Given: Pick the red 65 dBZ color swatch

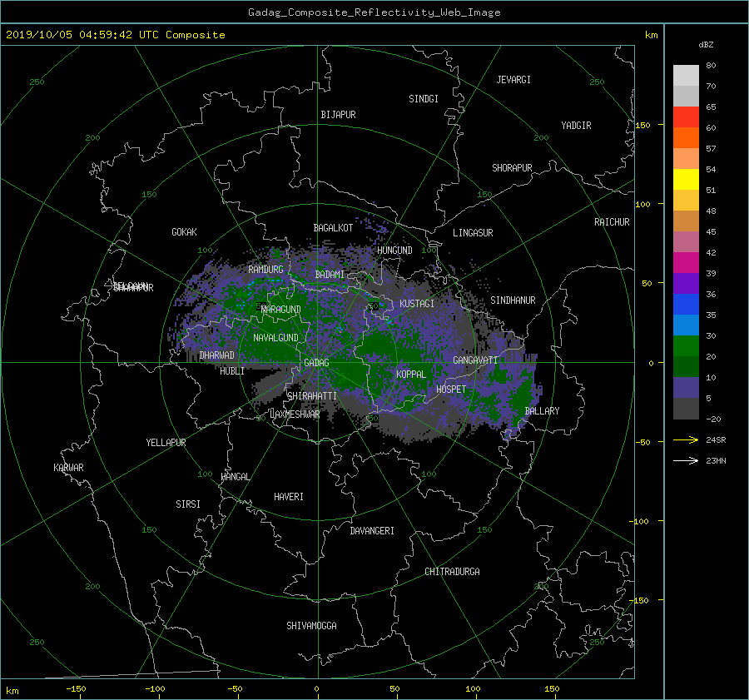Looking at the screenshot, I should point(686,117).
